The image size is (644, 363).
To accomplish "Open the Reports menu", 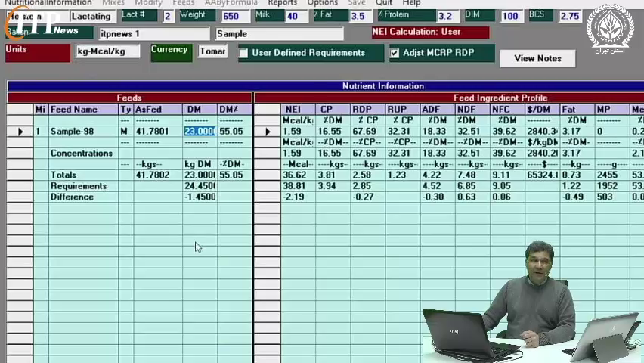I will tap(282, 2).
